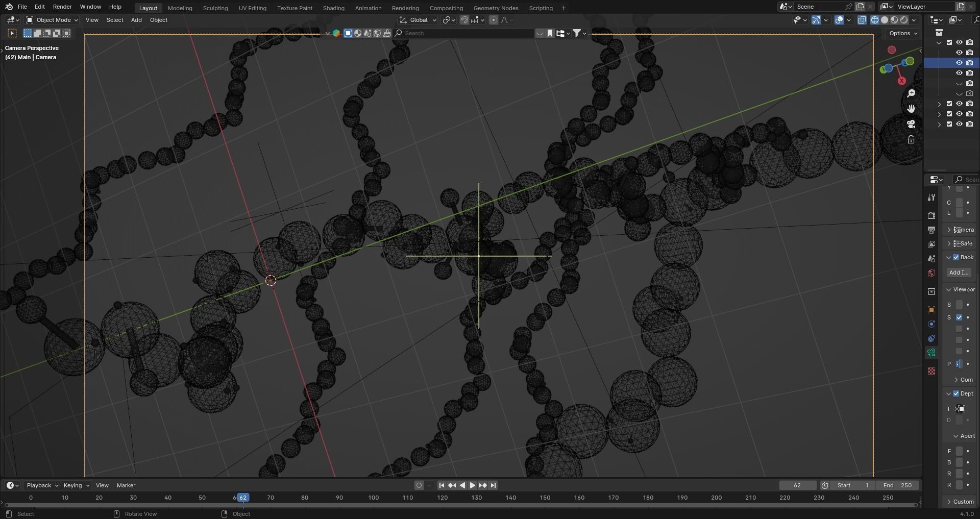
Task: Open the Tool properties tab
Action: pos(932,197)
